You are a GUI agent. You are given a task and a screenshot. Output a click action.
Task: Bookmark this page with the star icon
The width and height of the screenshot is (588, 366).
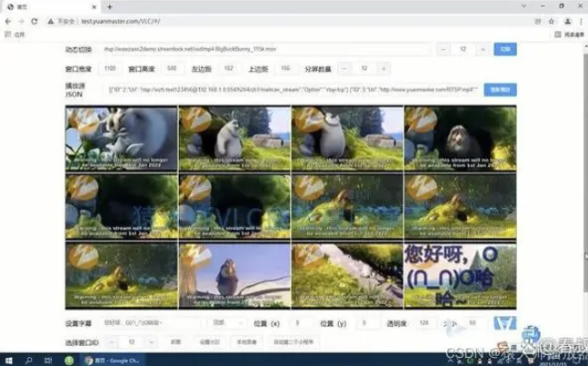click(552, 22)
